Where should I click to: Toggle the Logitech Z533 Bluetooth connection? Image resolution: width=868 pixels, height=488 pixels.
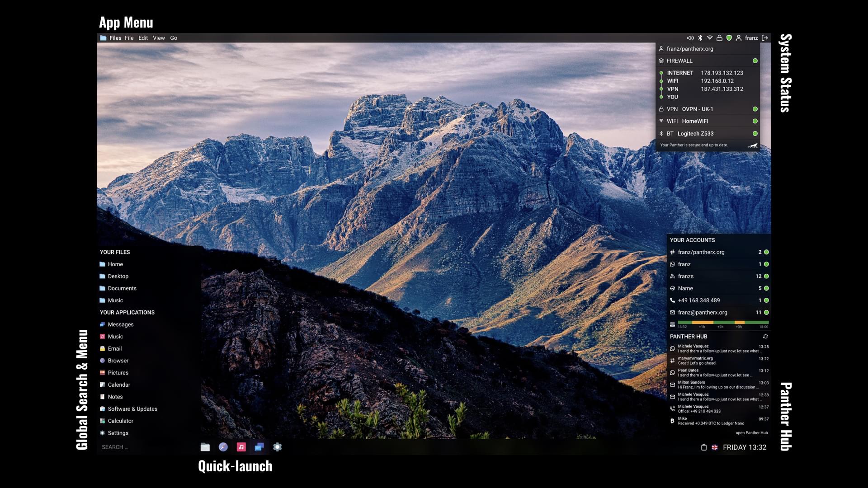(755, 133)
